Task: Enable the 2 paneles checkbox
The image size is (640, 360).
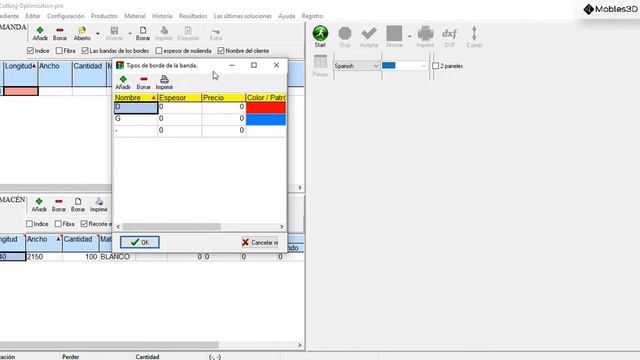Action: pyautogui.click(x=436, y=66)
